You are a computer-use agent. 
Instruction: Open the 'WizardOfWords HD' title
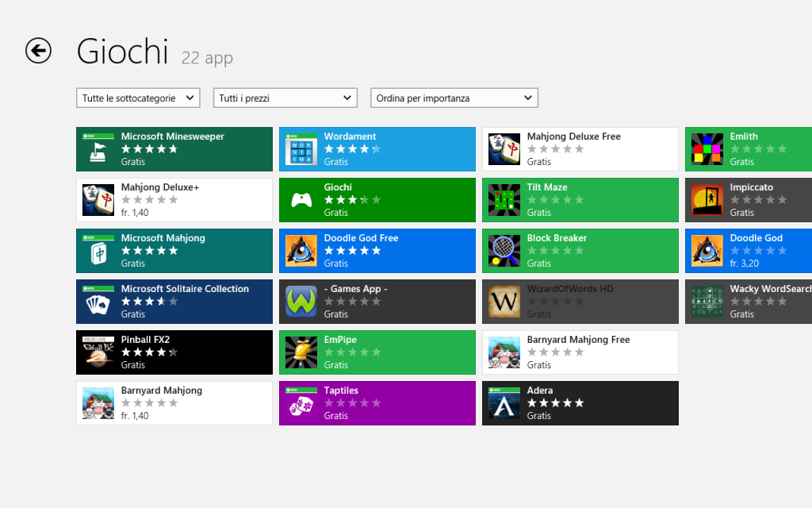(x=570, y=289)
